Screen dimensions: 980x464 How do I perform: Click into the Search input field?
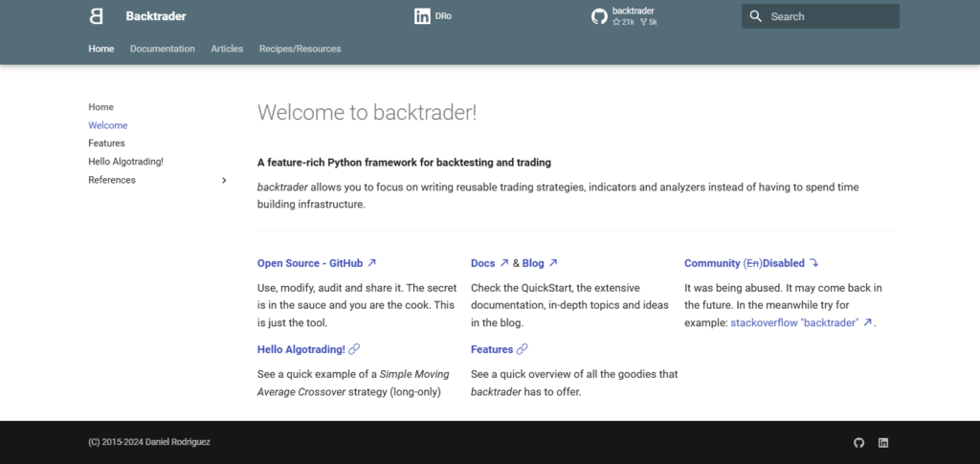tap(828, 16)
